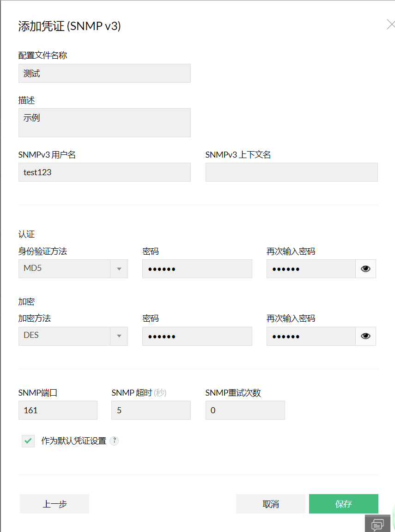Edit the SNMP port field
This screenshot has height=532, width=395.
coord(58,410)
